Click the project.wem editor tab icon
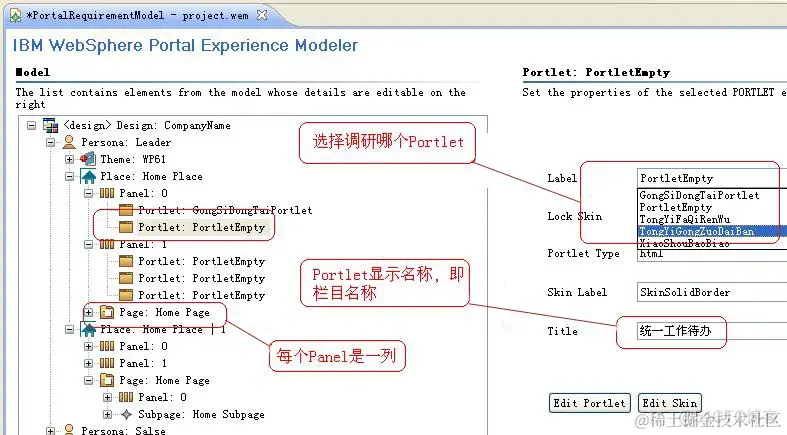787x435 pixels. tap(16, 16)
